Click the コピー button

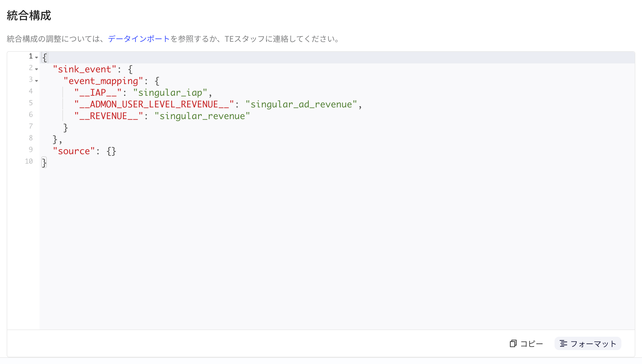526,344
